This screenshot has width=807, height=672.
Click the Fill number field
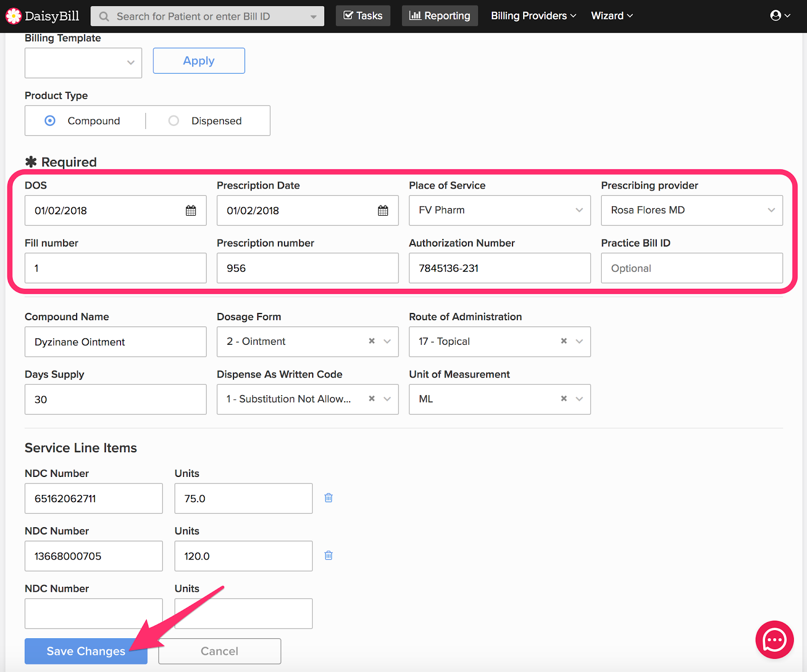[116, 268]
